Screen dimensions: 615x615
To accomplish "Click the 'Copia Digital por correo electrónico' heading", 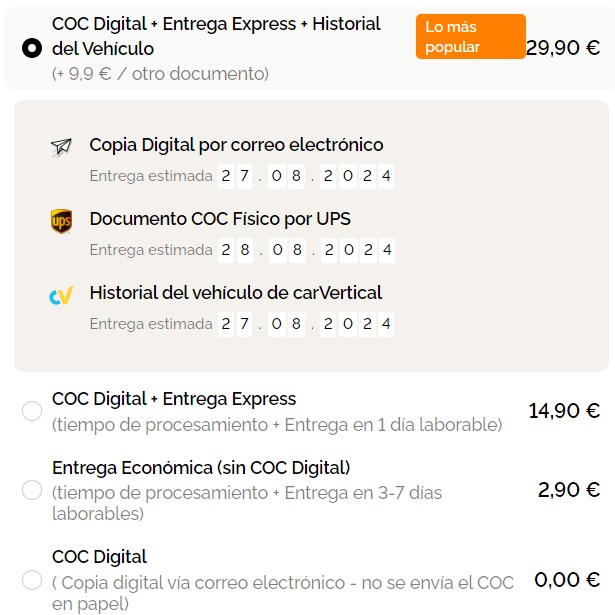I will pos(236,145).
